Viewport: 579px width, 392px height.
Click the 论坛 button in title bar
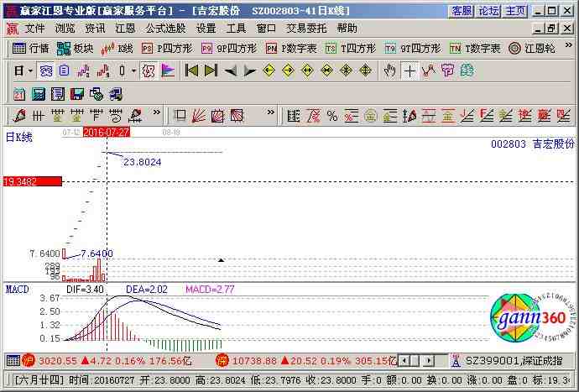point(488,11)
